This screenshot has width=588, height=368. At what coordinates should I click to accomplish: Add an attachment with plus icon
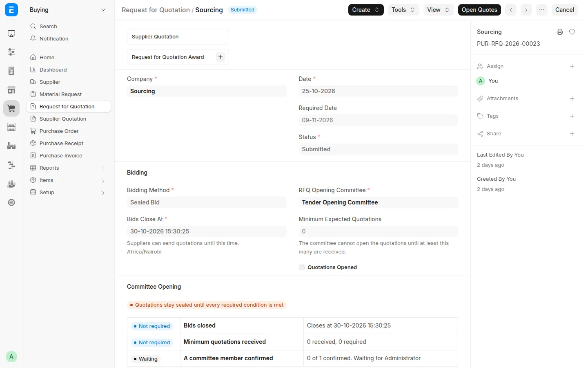(572, 99)
